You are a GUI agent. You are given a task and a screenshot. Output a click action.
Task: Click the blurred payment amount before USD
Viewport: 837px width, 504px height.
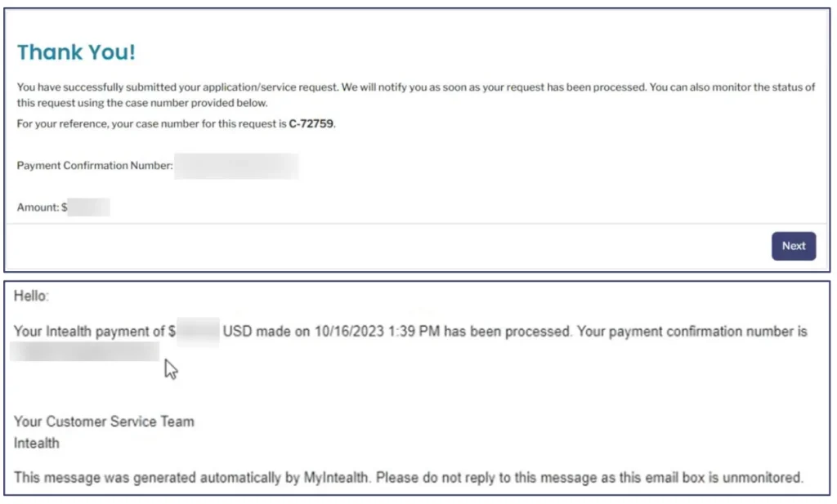coord(198,332)
